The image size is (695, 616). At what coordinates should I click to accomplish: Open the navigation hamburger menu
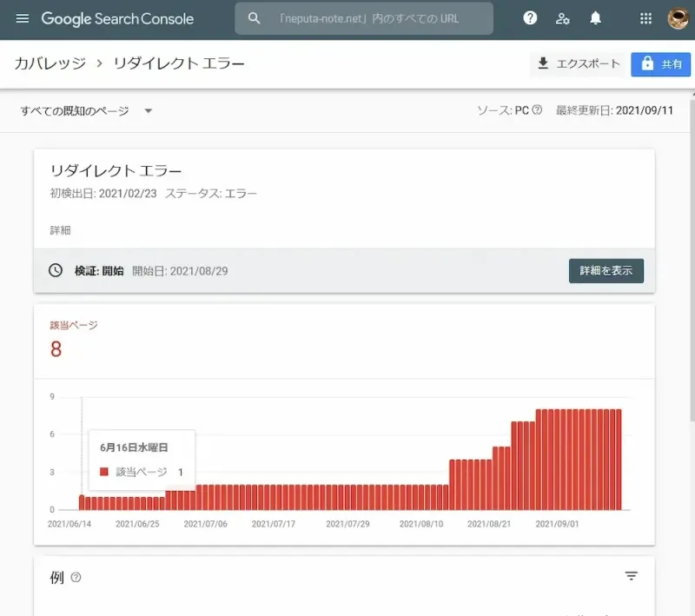coord(23,19)
